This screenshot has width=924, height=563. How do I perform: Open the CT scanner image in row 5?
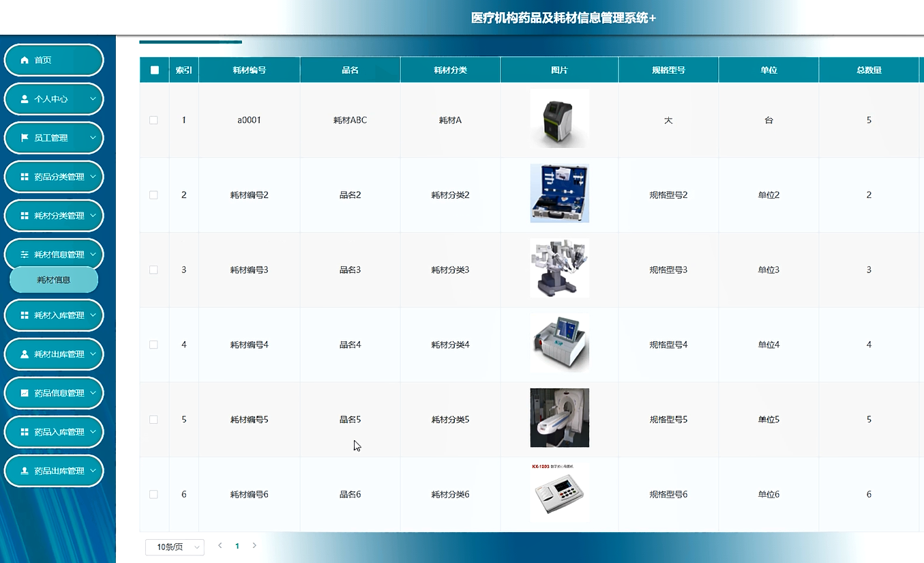(559, 418)
